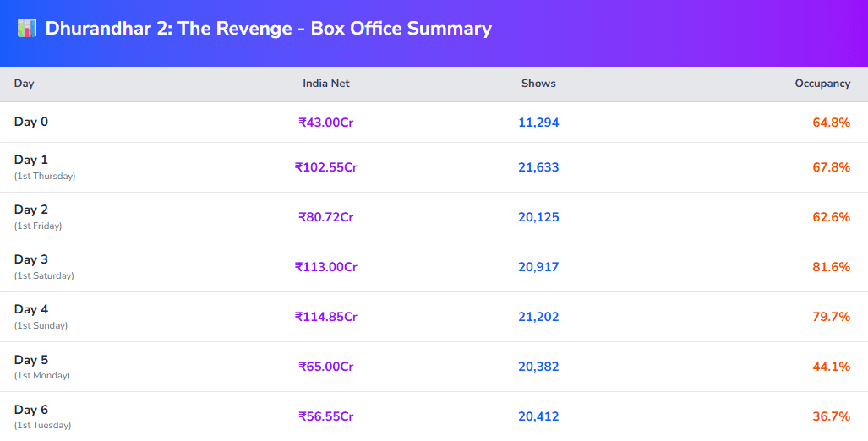Select the Day 1 row label
The height and width of the screenshot is (441, 868).
pos(31,160)
